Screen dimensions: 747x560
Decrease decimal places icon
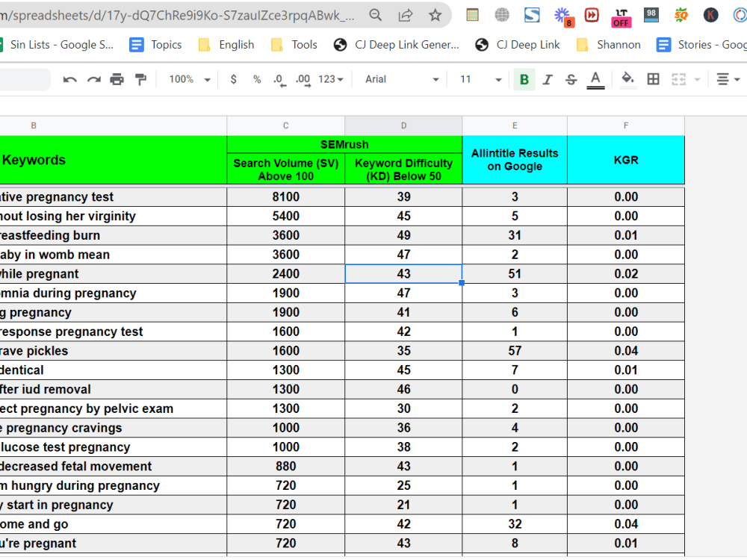279,80
